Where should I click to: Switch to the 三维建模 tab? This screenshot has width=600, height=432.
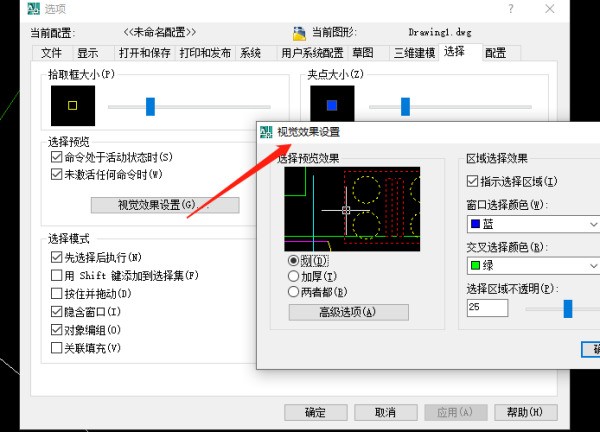[x=413, y=52]
